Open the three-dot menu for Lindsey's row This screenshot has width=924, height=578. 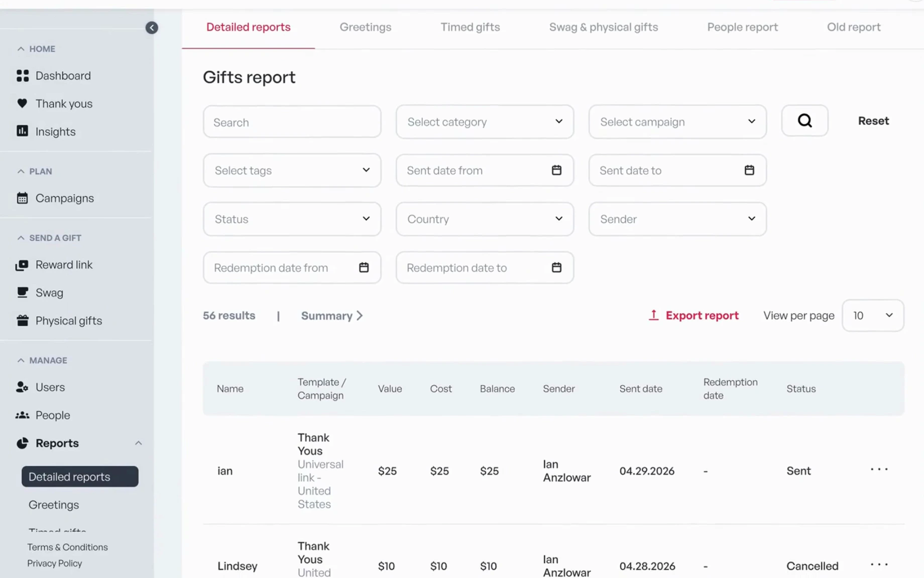tap(879, 564)
